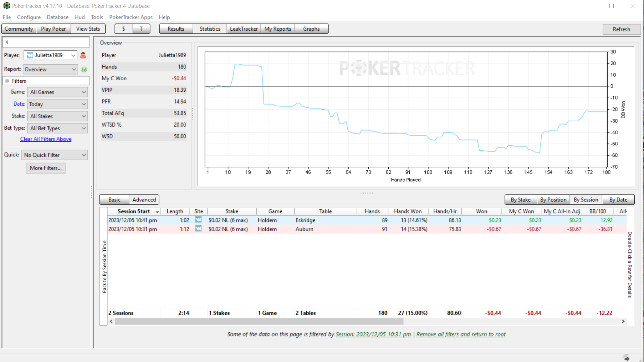Open the My Reports tab

(x=278, y=29)
